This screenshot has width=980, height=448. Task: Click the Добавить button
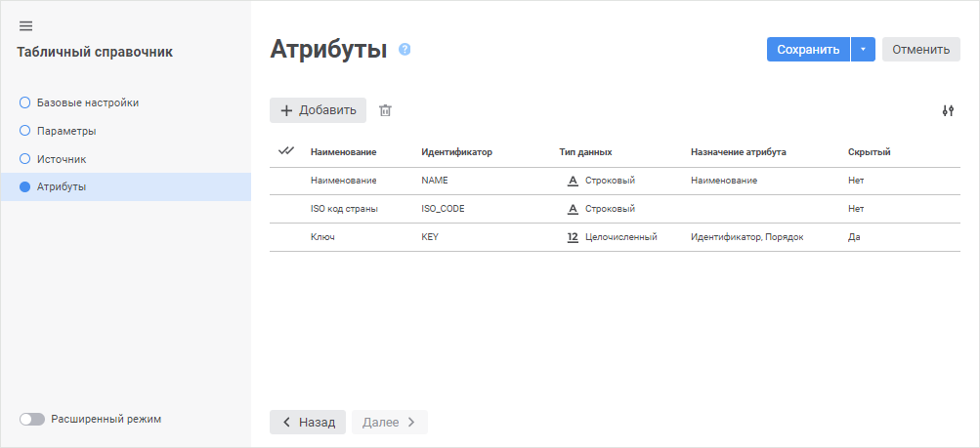tap(318, 110)
